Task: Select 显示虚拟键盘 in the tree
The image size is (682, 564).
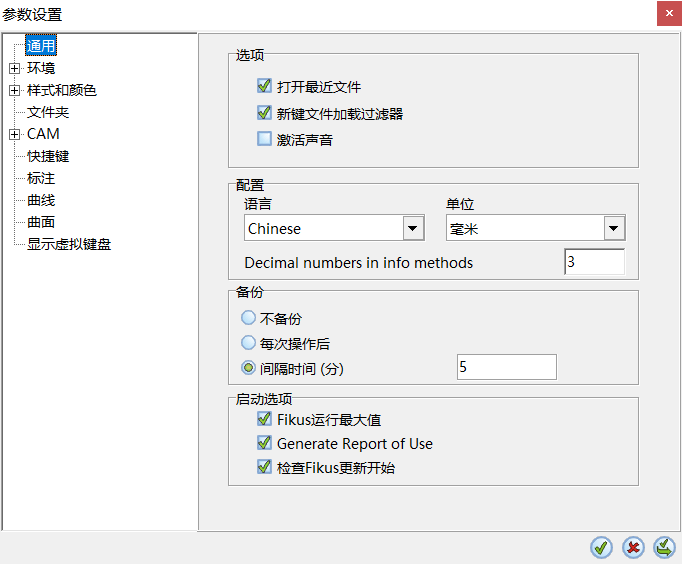Action: click(x=69, y=244)
